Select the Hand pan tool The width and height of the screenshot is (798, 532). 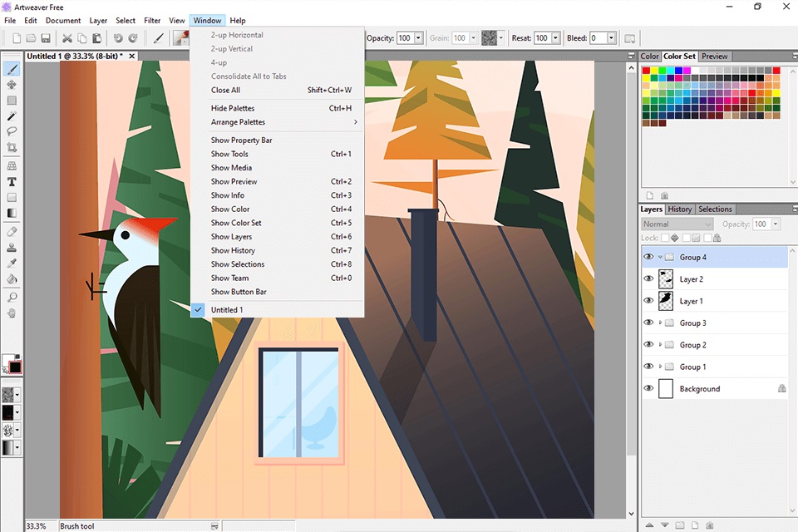pyautogui.click(x=12, y=313)
